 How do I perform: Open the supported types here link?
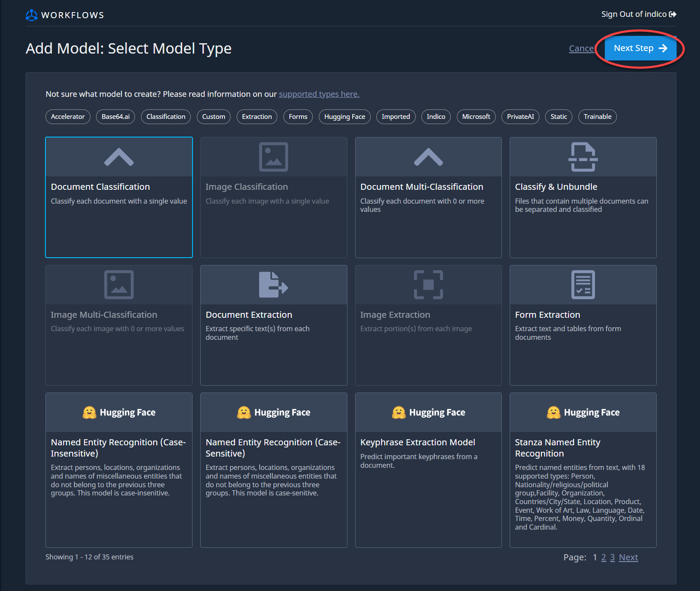coord(319,94)
